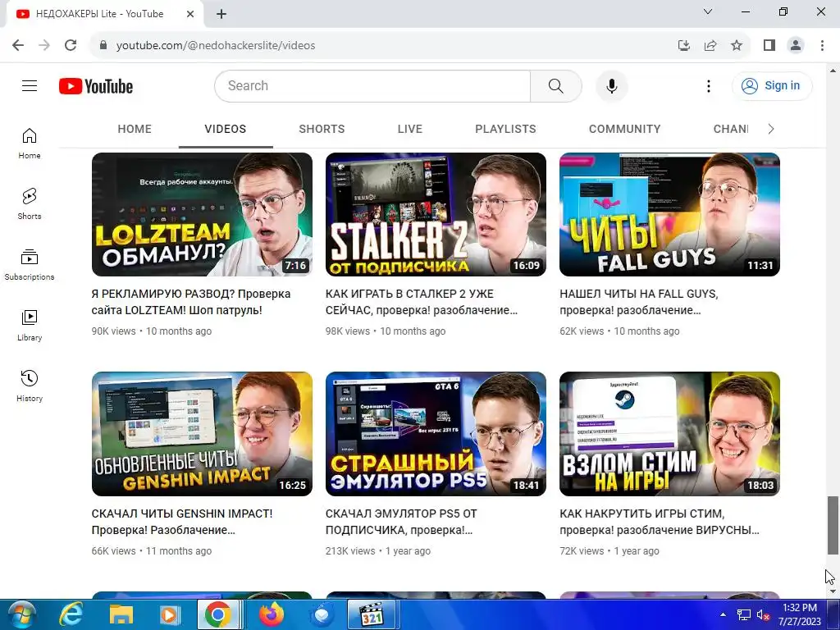
Task: Click the search magnifier button
Action: click(555, 85)
